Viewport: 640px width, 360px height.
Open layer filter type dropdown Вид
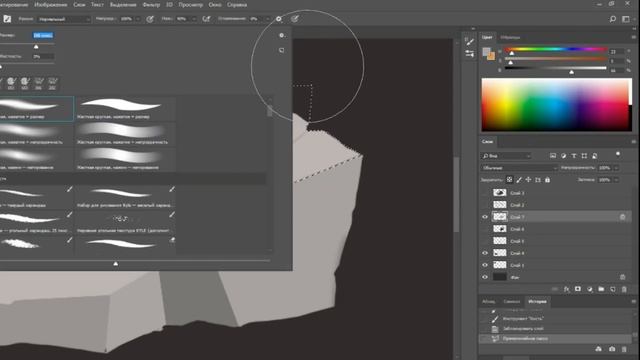click(506, 156)
